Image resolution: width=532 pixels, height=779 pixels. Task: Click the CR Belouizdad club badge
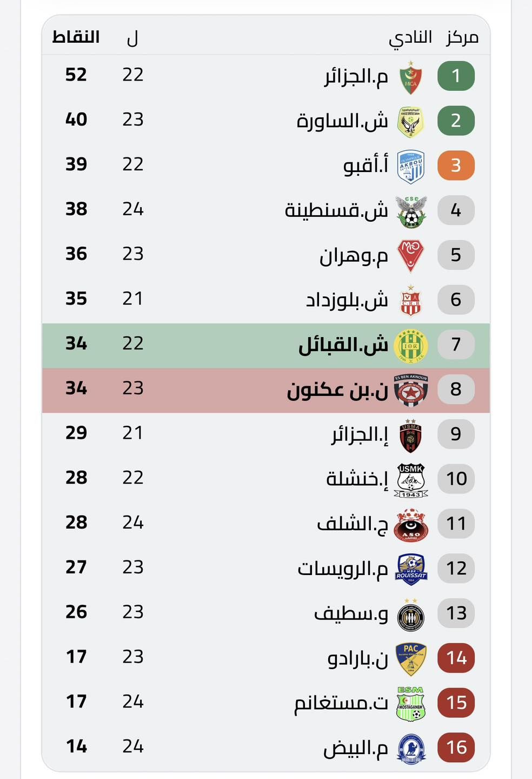(x=410, y=301)
